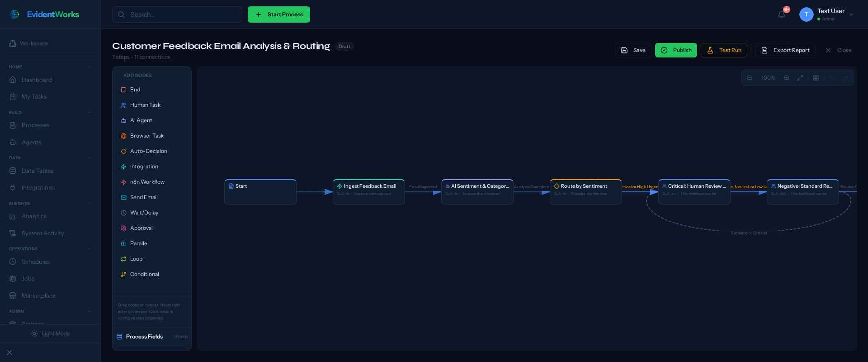The height and width of the screenshot is (362, 868).
Task: Expand the Process Fields panel
Action: click(x=152, y=337)
